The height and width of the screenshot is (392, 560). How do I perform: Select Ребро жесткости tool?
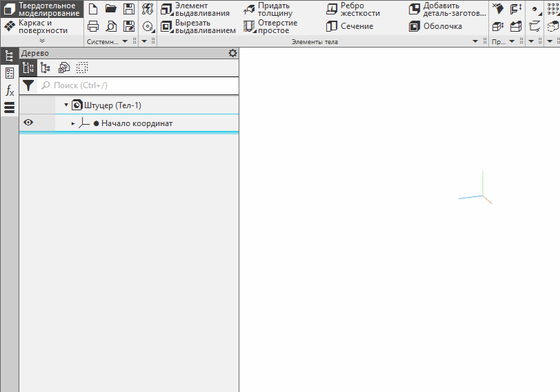pyautogui.click(x=353, y=9)
